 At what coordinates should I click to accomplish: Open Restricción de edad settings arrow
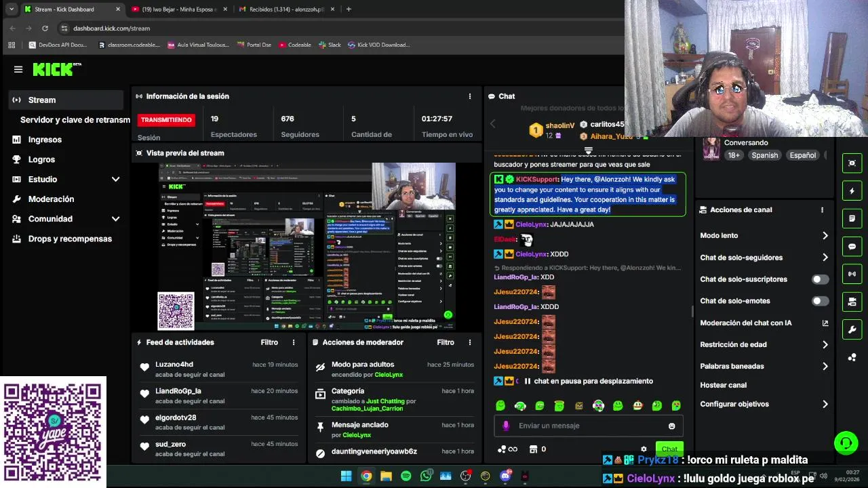tap(825, 344)
